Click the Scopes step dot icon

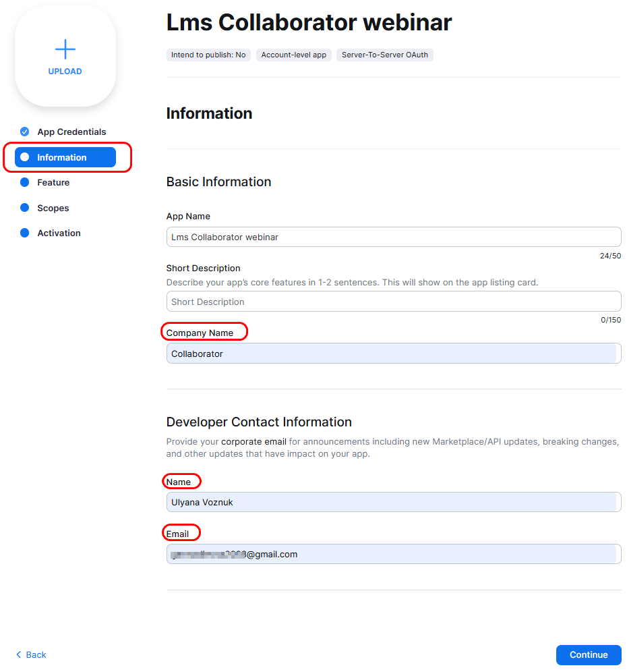click(25, 208)
